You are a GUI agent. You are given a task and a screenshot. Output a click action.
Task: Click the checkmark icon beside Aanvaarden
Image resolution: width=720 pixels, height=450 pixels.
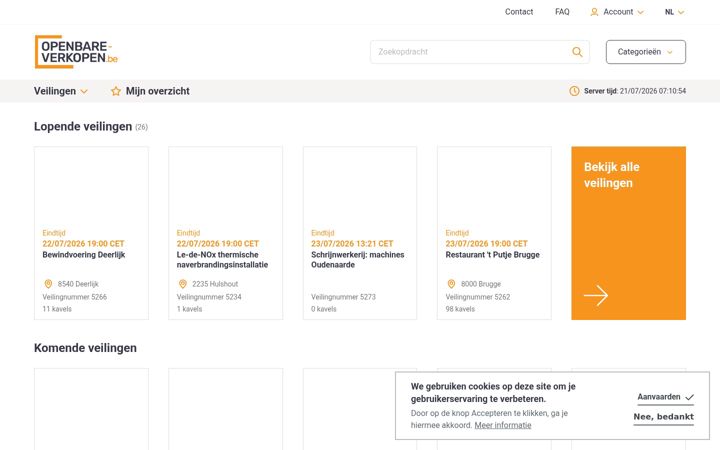[689, 397]
